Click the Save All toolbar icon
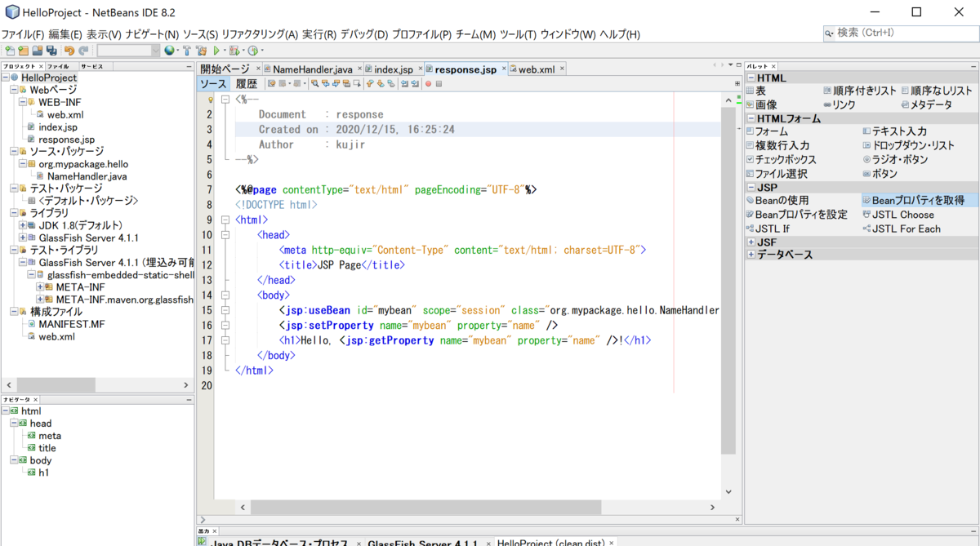The image size is (980, 546). coord(51,51)
